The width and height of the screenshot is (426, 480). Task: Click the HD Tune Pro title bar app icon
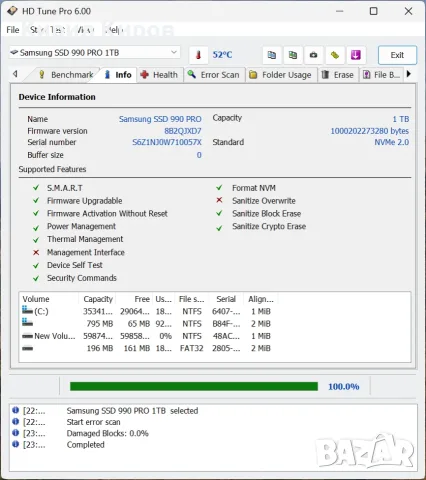pos(12,11)
